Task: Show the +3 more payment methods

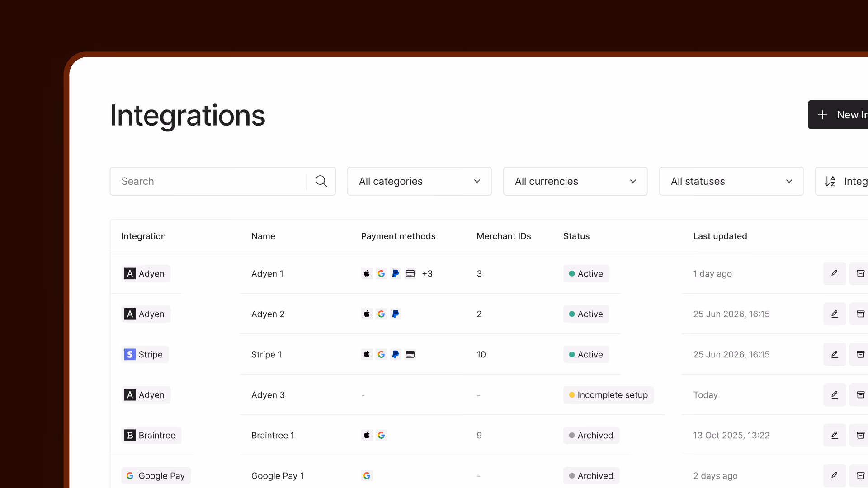Action: [x=427, y=273]
